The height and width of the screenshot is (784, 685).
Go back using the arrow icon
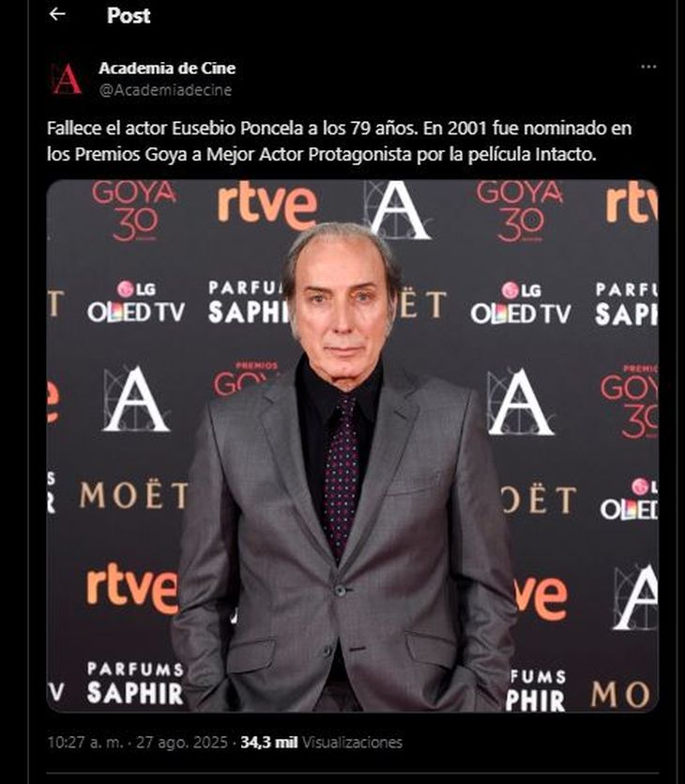tap(57, 14)
